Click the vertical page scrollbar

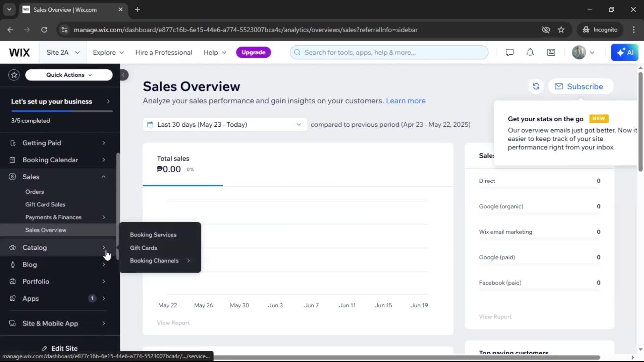[x=640, y=122]
